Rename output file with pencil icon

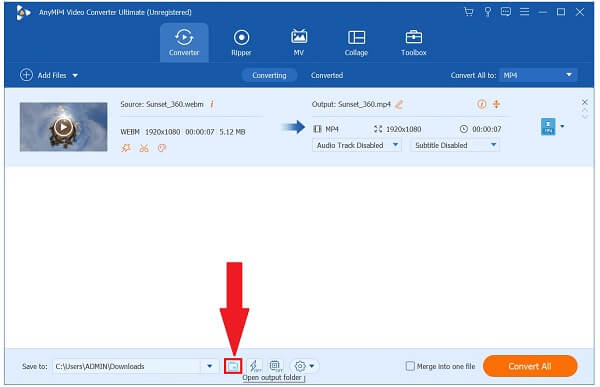(399, 105)
